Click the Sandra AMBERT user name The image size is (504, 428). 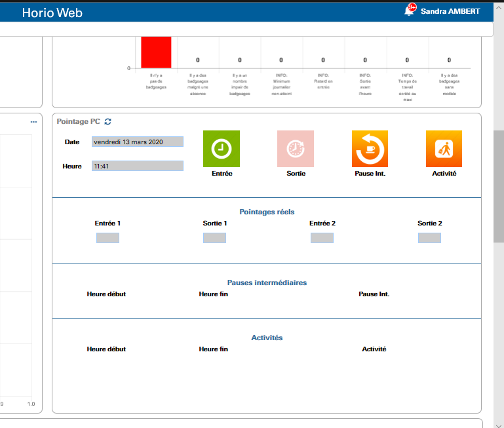[450, 11]
